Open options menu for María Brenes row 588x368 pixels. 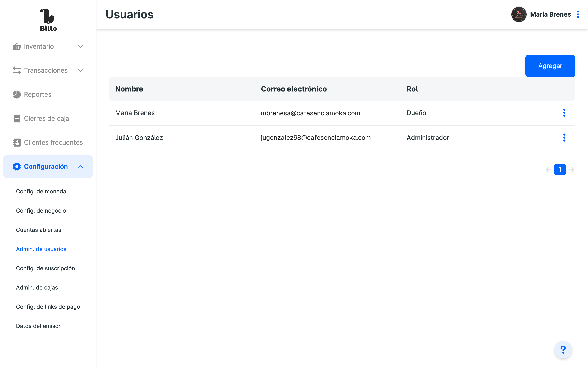564,113
